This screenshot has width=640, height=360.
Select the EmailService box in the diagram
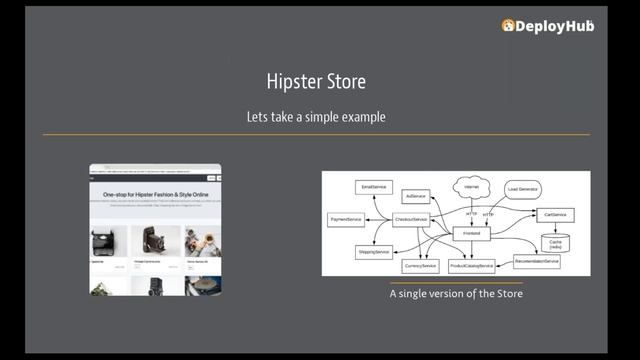pyautogui.click(x=374, y=187)
